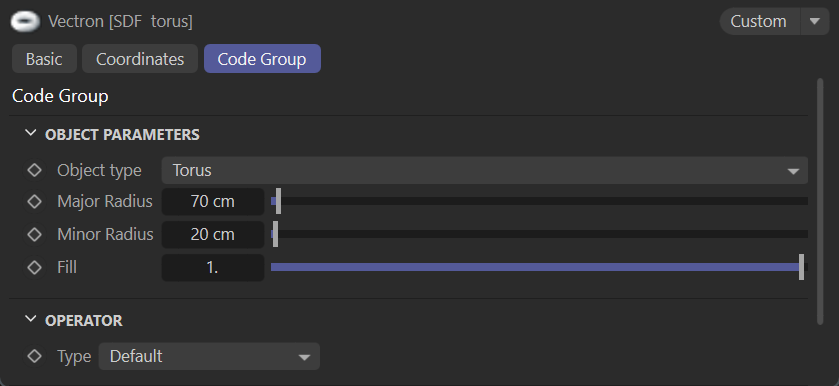839x386 pixels.
Task: Click the panel vertical scrollbar
Action: [820, 201]
